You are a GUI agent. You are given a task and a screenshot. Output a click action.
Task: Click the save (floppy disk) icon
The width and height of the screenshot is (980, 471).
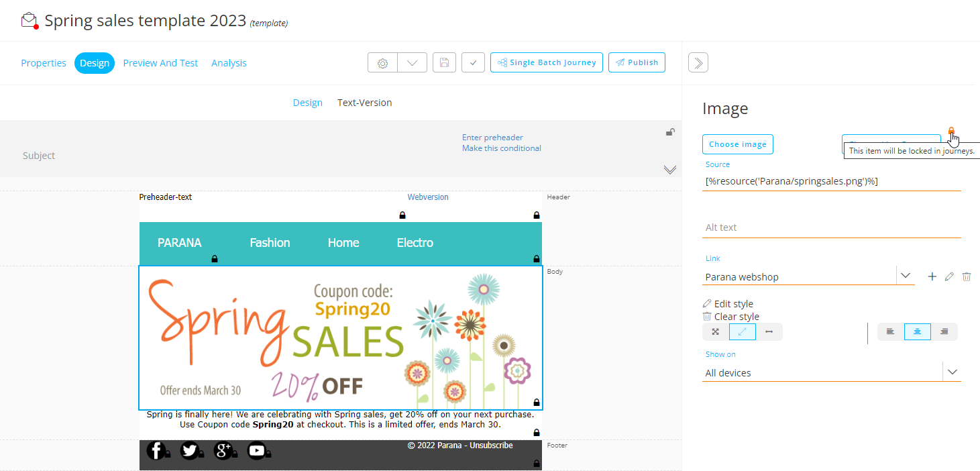coord(444,62)
